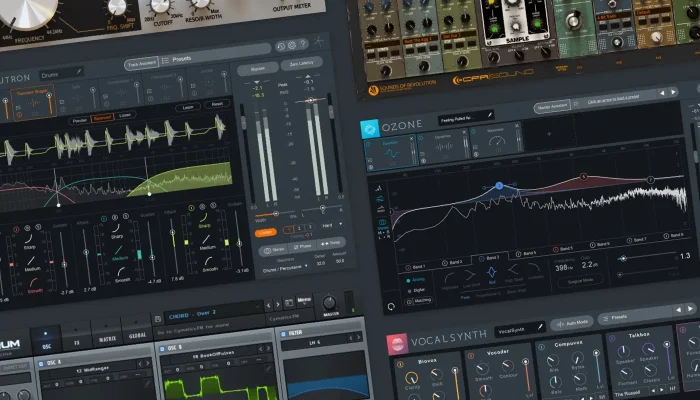
Task: Click the Ozone logo icon
Action: pos(370,129)
